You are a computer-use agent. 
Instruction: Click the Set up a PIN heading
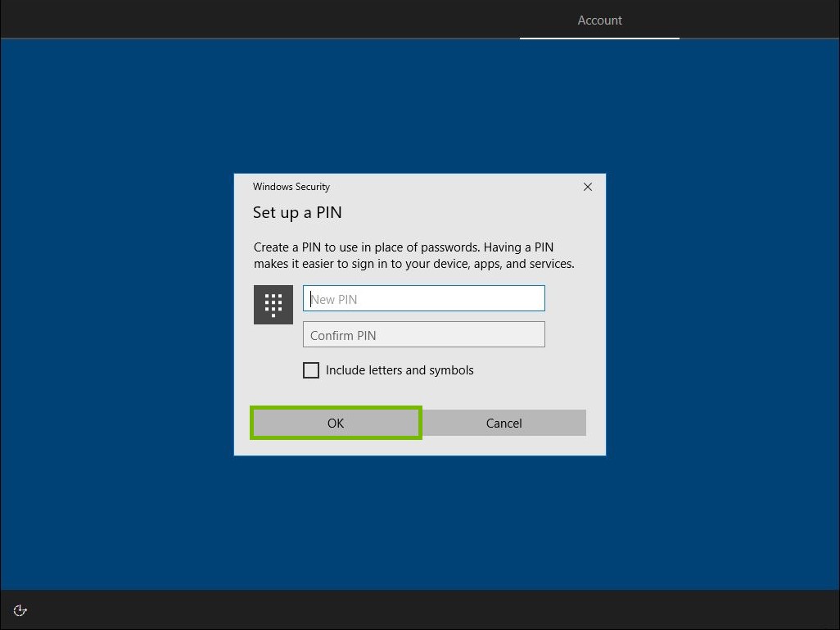point(297,212)
